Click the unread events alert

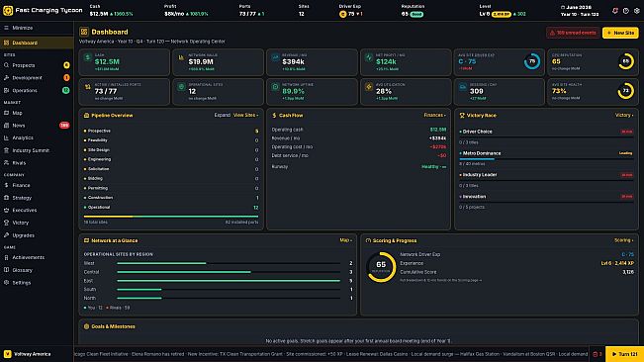point(573,33)
